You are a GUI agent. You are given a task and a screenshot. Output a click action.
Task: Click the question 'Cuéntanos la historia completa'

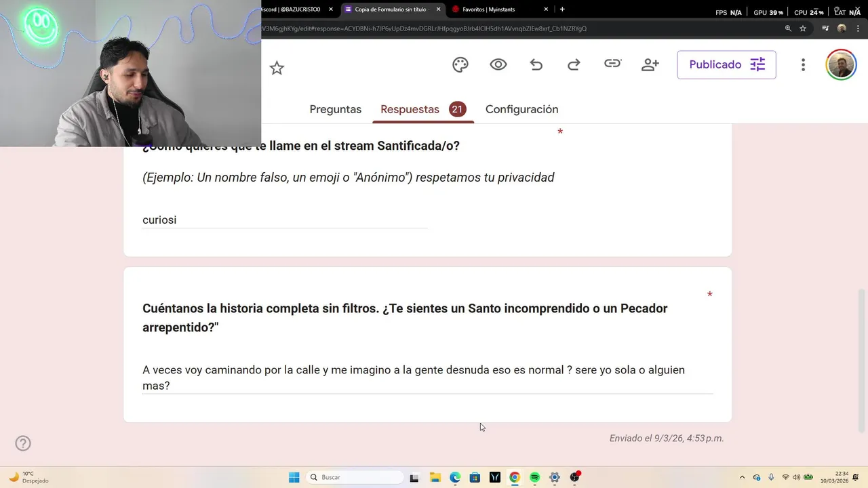click(405, 318)
